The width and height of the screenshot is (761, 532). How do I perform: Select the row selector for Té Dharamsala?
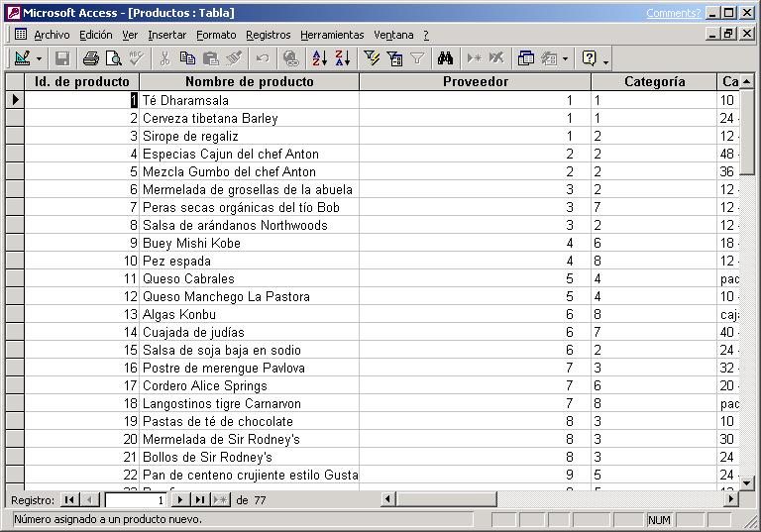coord(15,100)
